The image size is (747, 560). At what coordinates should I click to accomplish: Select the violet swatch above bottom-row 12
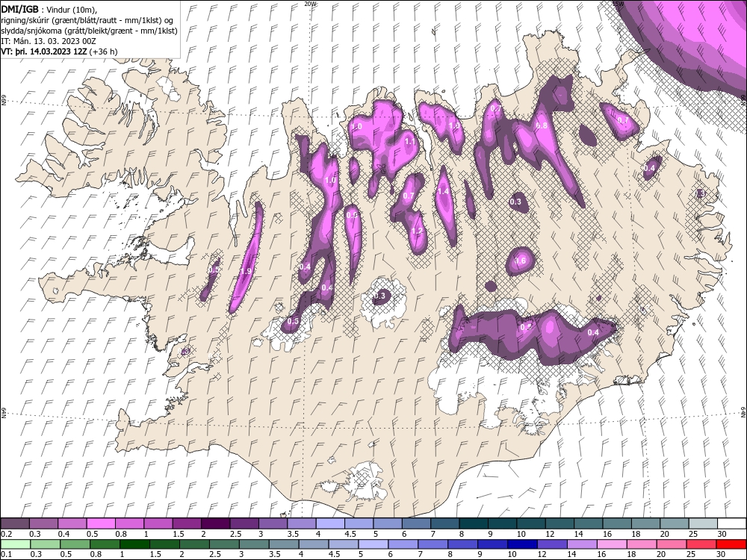click(553, 544)
